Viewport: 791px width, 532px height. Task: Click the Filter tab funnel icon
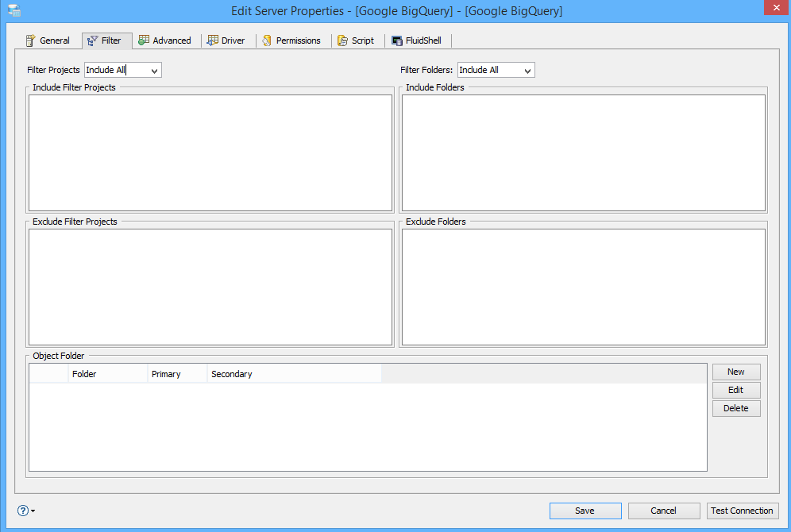[x=92, y=40]
